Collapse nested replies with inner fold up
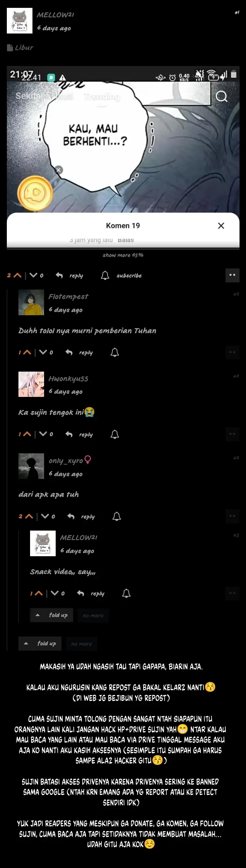The width and height of the screenshot is (246, 868). pos(52,615)
